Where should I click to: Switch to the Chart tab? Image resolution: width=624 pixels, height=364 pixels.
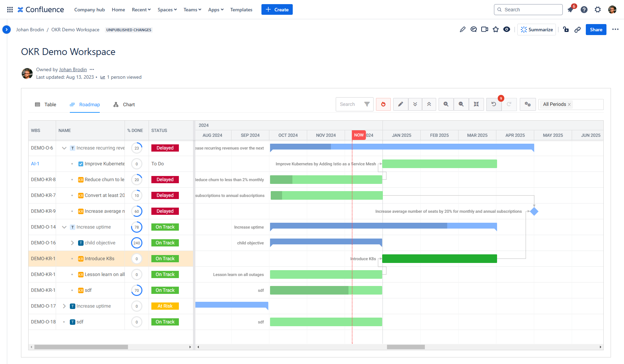(x=124, y=104)
